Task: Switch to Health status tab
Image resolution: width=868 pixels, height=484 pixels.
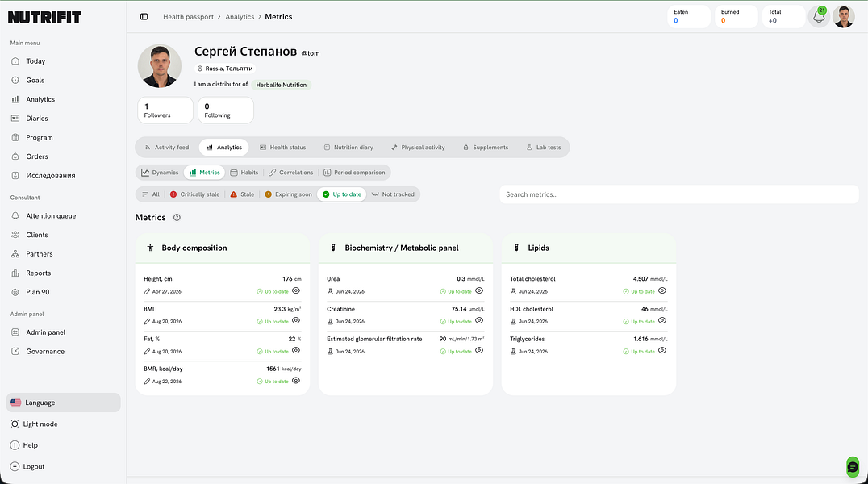Action: click(283, 148)
